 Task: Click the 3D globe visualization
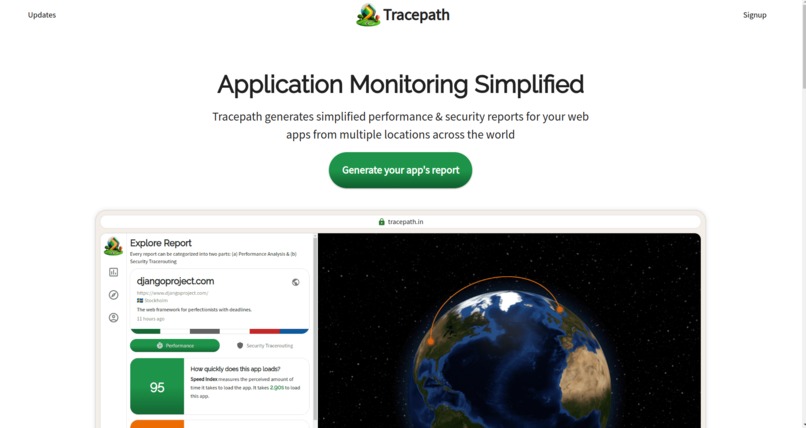512,360
